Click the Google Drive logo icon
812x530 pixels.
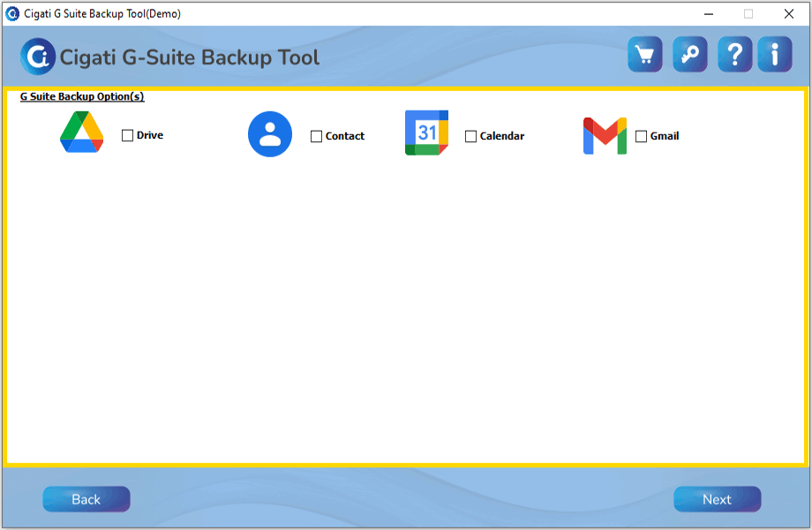(x=82, y=133)
